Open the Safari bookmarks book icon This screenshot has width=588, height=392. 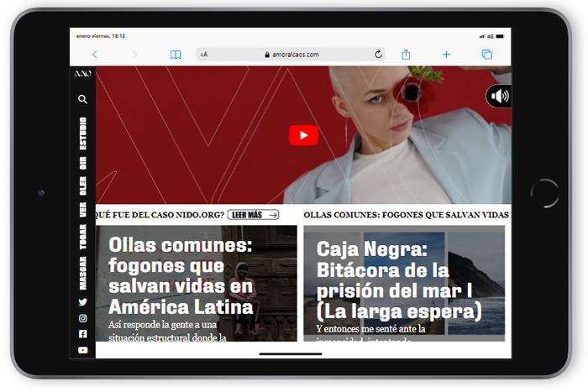pyautogui.click(x=176, y=55)
